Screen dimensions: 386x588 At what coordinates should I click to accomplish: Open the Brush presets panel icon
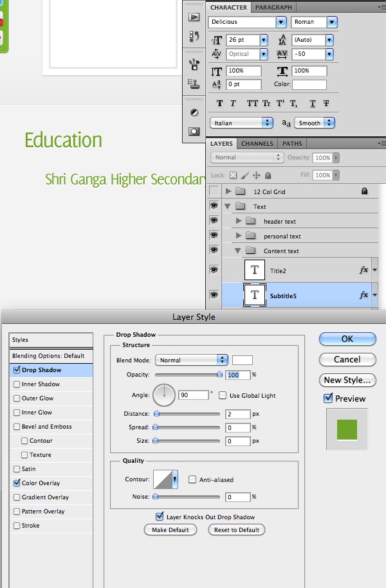click(x=194, y=64)
